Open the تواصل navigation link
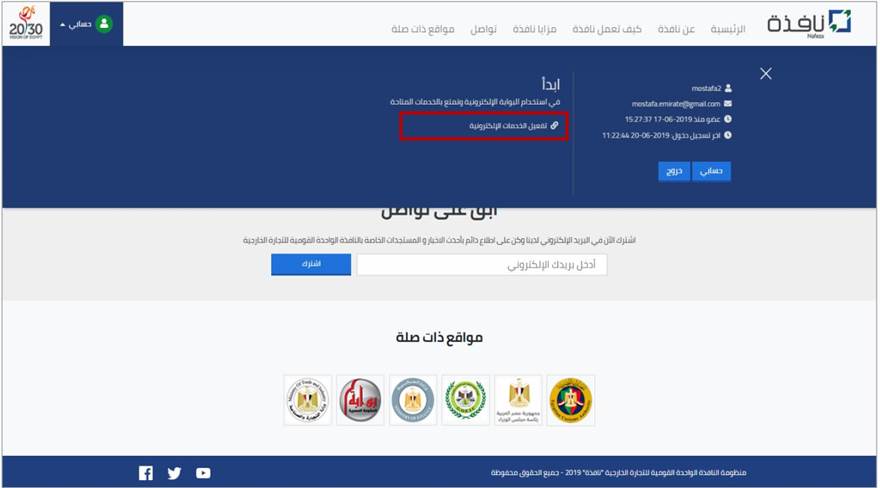880x488 pixels. pos(483,29)
